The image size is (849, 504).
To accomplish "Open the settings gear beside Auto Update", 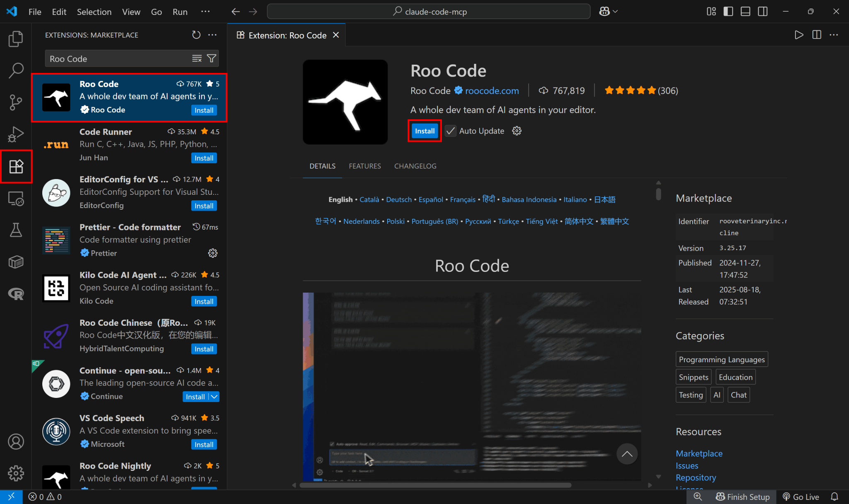I will pyautogui.click(x=516, y=131).
